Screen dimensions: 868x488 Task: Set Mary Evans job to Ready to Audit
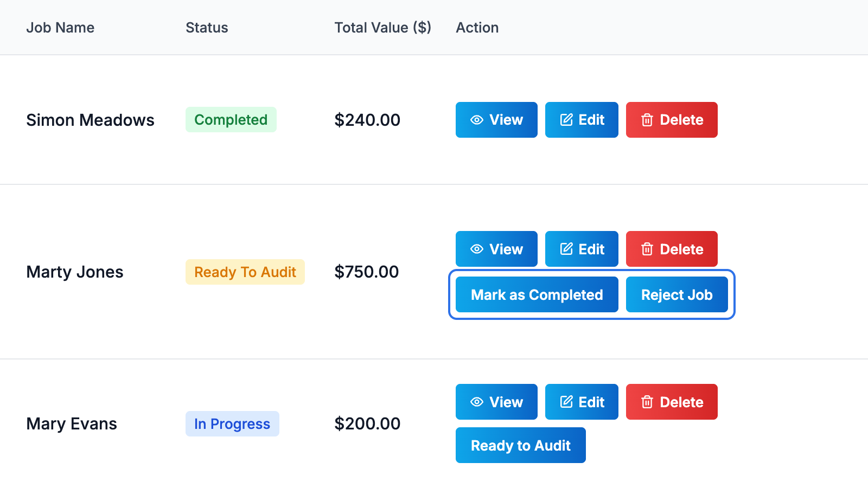521,445
